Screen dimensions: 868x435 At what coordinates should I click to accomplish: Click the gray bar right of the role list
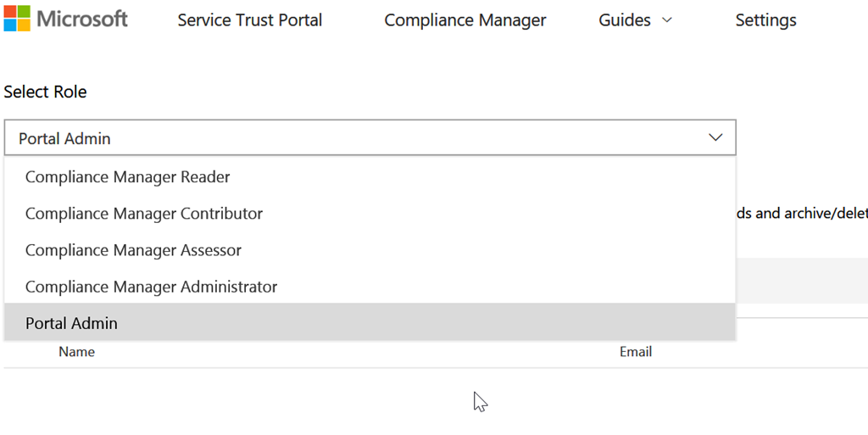(x=801, y=280)
